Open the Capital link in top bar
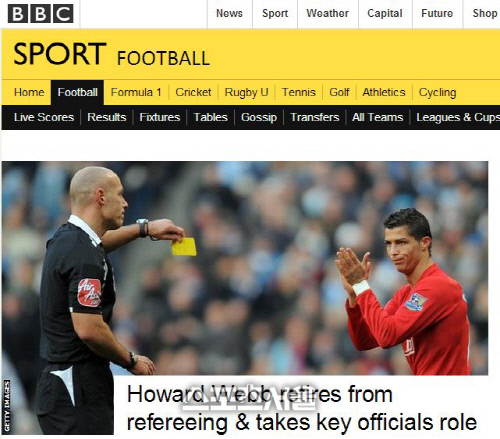This screenshot has height=439, width=500. tap(385, 13)
